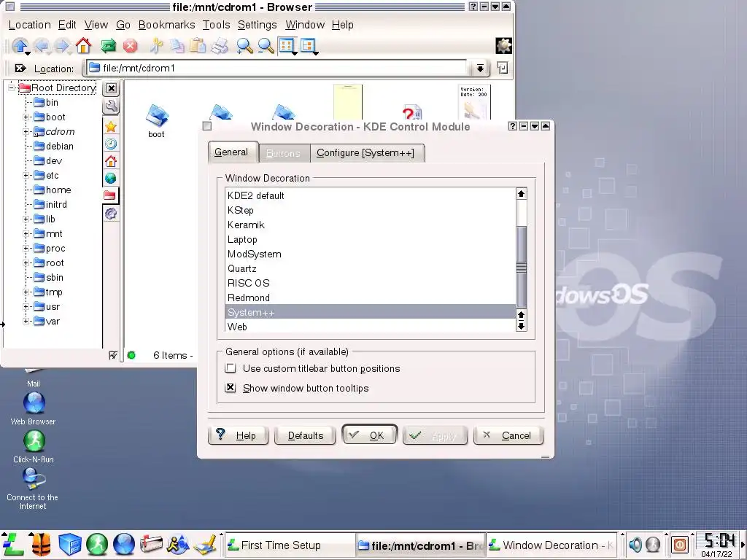Navigate Forward in the Browser toolbar

62,46
